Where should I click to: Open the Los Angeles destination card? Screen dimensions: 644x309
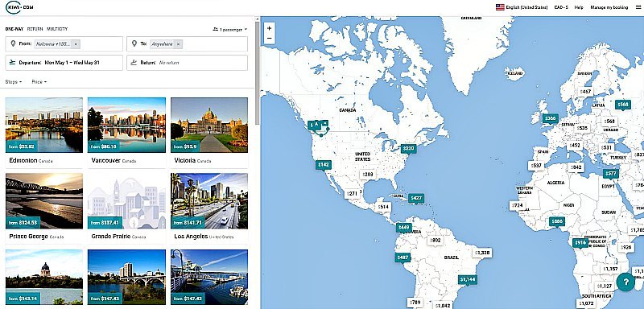pyautogui.click(x=209, y=208)
